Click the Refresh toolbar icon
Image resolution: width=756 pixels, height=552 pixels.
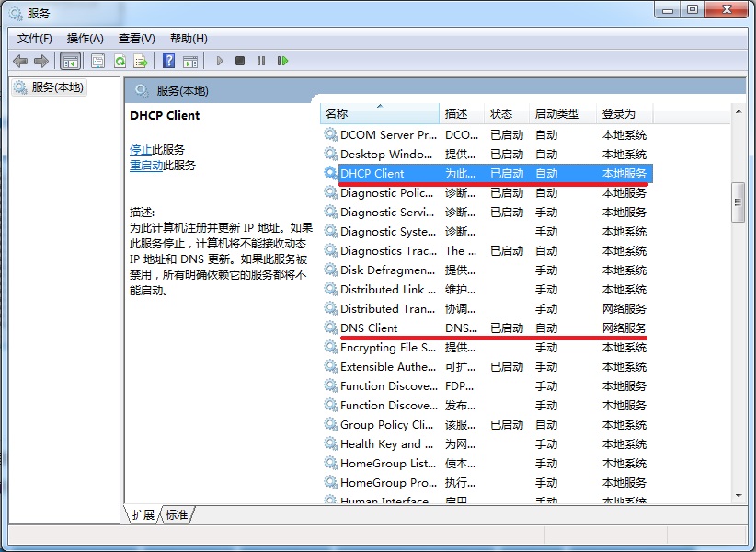click(x=120, y=62)
